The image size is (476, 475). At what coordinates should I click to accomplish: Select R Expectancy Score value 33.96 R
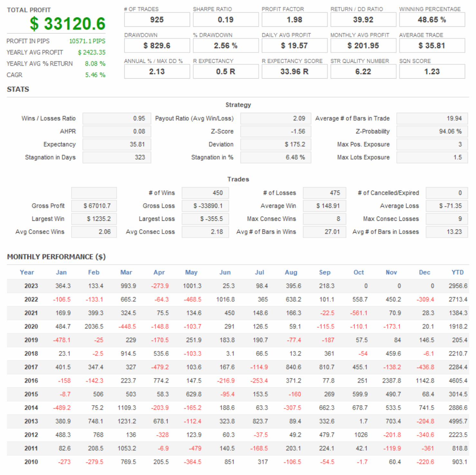point(294,72)
